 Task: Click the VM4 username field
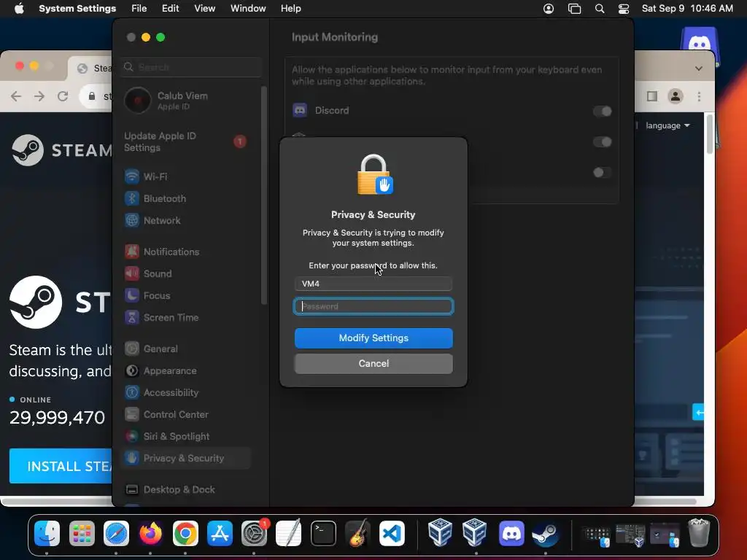click(x=373, y=284)
